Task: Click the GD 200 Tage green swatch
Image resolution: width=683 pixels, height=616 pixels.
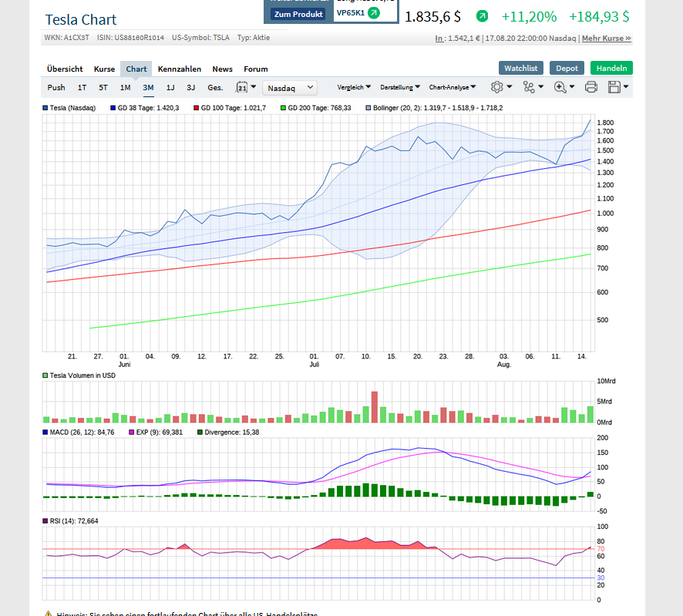Action: tap(283, 108)
